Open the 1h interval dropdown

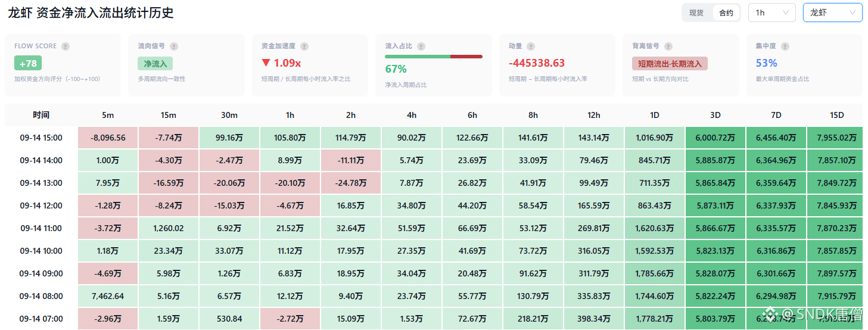pyautogui.click(x=771, y=13)
